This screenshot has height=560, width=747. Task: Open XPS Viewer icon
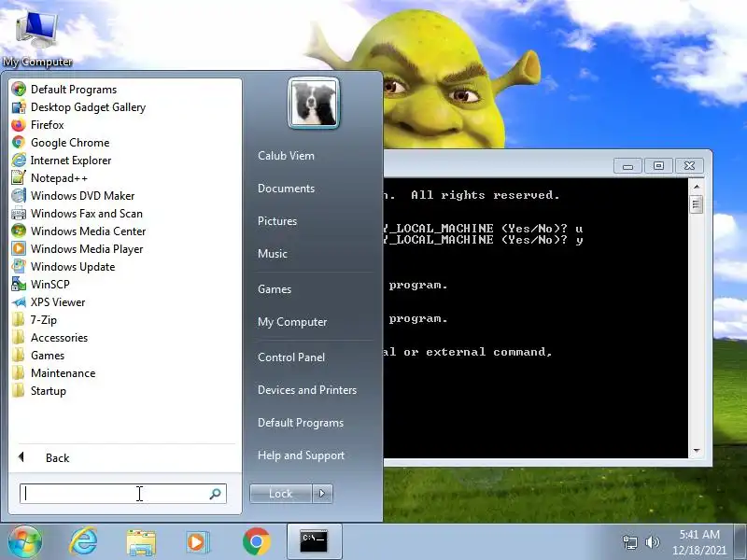point(19,301)
